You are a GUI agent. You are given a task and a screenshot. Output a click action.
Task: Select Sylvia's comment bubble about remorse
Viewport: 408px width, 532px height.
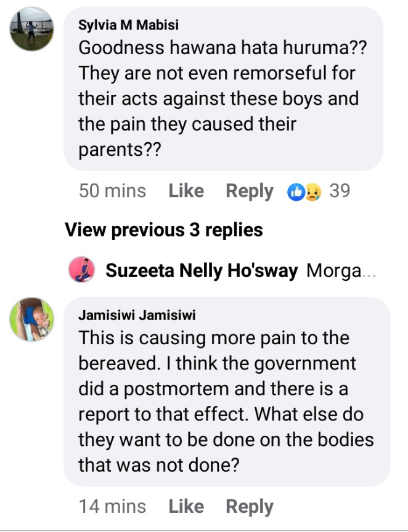click(223, 89)
